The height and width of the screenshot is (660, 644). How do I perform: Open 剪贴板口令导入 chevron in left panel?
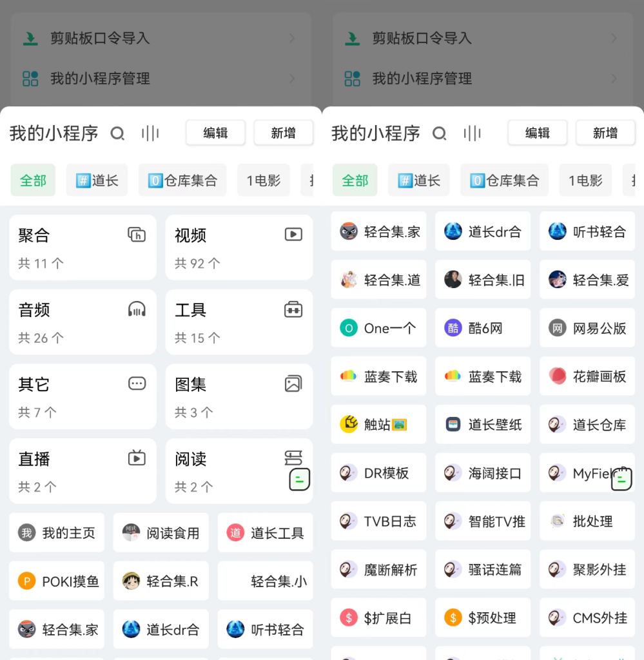pyautogui.click(x=291, y=39)
